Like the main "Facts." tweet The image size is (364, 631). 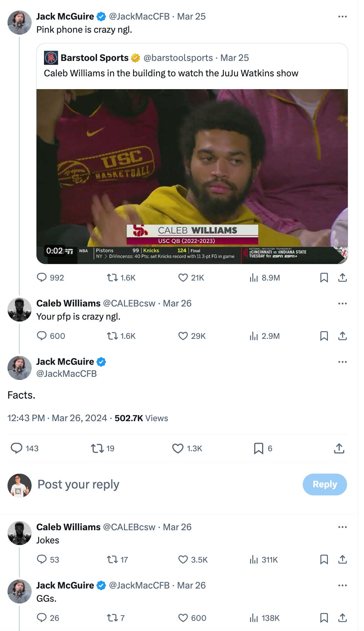pos(178,448)
